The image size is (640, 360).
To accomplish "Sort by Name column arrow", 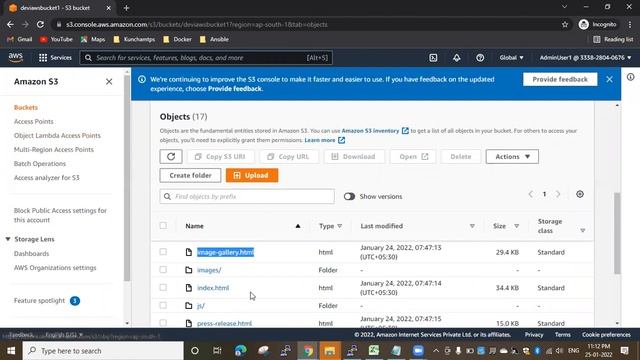I will coord(298,226).
